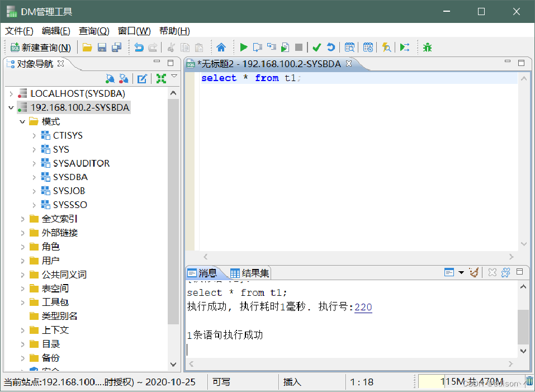Expand the 用户 folder
Screen dimensions: 535x392
point(22,261)
